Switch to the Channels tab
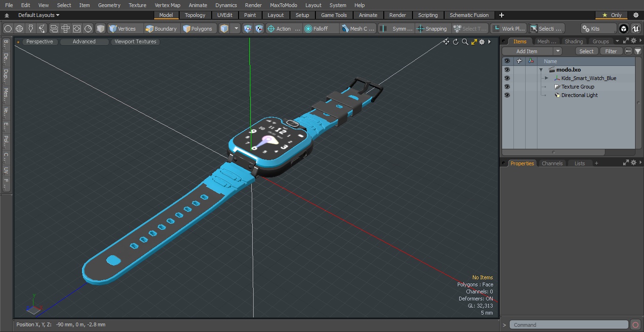Viewport: 644px width, 332px height. 552,163
